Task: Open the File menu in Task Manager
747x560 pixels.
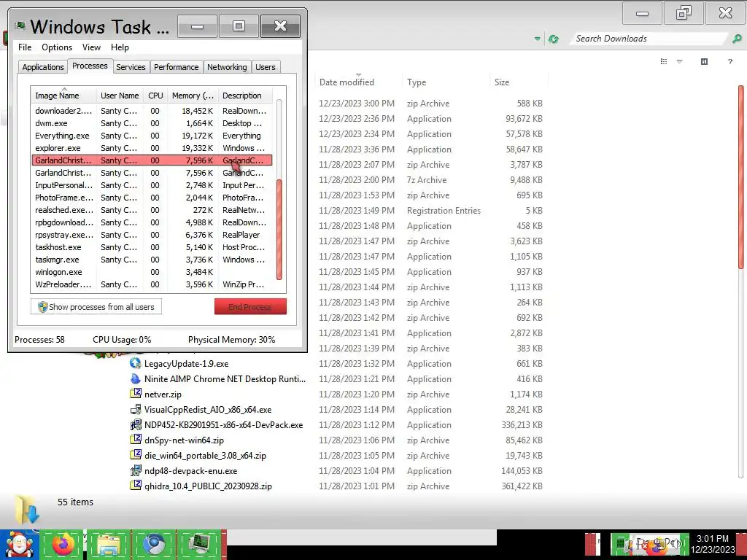Action: tap(25, 47)
